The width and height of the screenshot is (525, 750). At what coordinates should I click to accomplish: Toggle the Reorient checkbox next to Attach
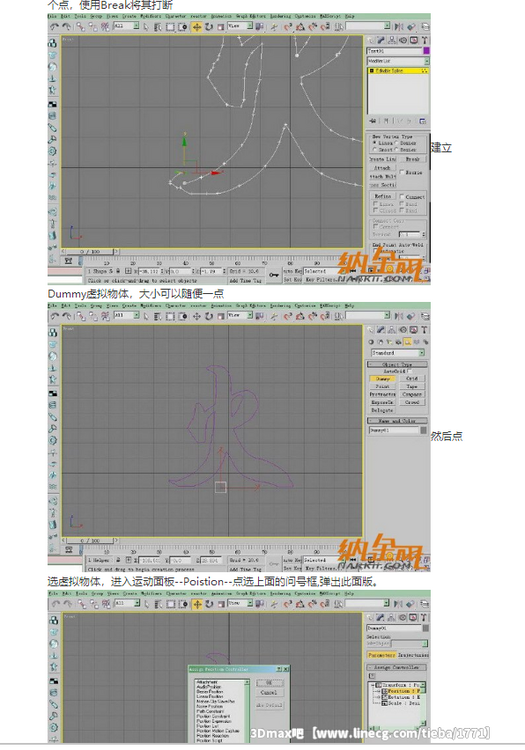[x=402, y=172]
